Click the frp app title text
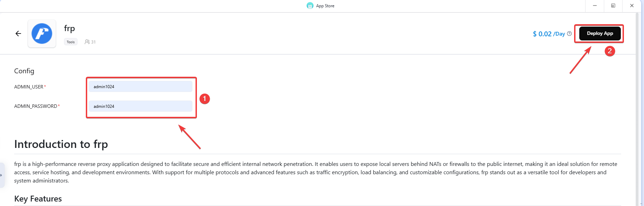The width and height of the screenshot is (644, 206). click(70, 28)
